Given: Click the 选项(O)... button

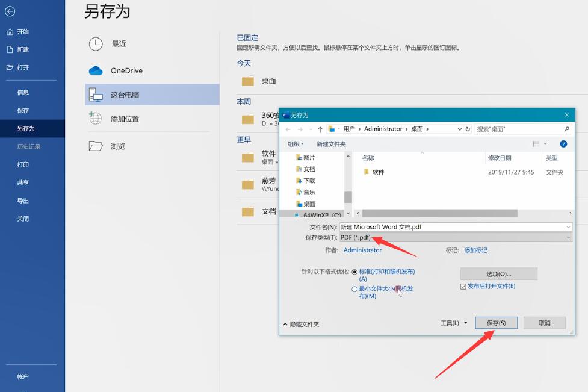Looking at the screenshot, I should [x=499, y=274].
